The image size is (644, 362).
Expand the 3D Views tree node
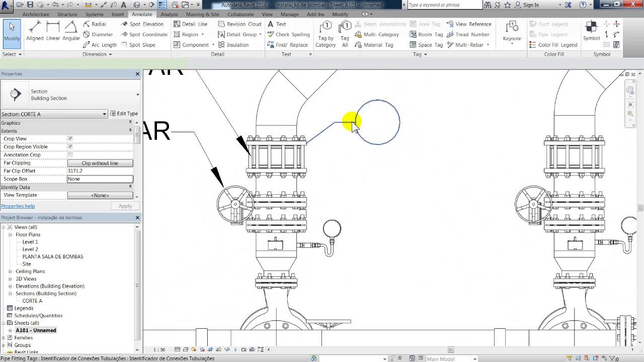point(10,279)
